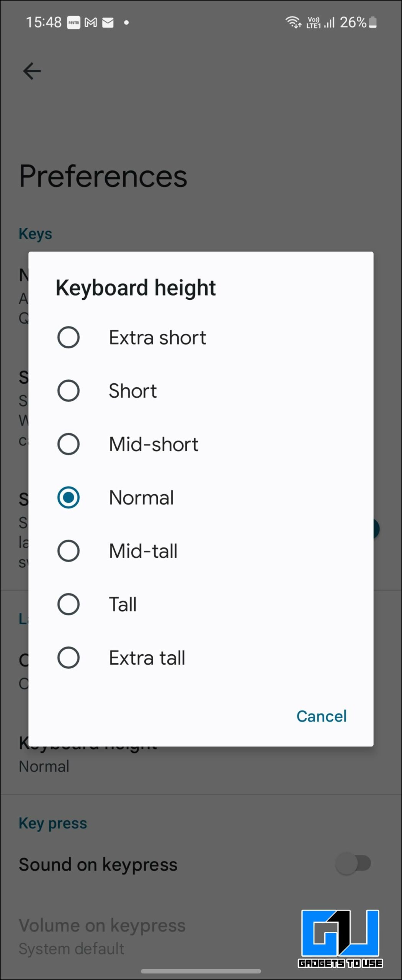402x980 pixels.
Task: Tap the Gmail icon in the status bar
Action: 91,23
